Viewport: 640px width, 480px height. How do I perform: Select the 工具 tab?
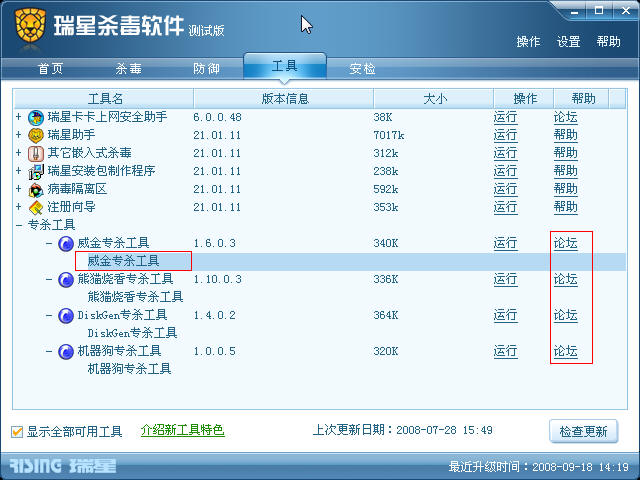pos(284,66)
